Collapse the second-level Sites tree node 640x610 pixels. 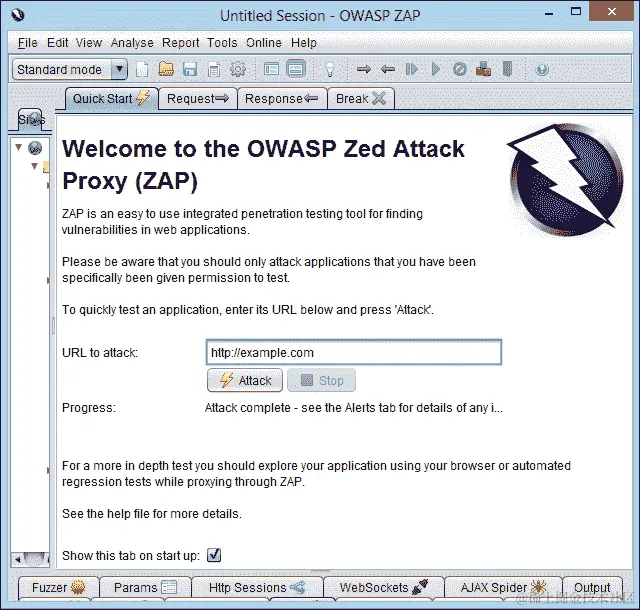pyautogui.click(x=35, y=165)
